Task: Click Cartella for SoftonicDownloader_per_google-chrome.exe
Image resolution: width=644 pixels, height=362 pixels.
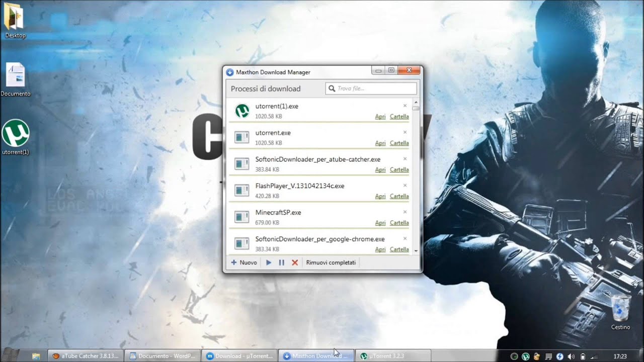Action: [x=399, y=249]
